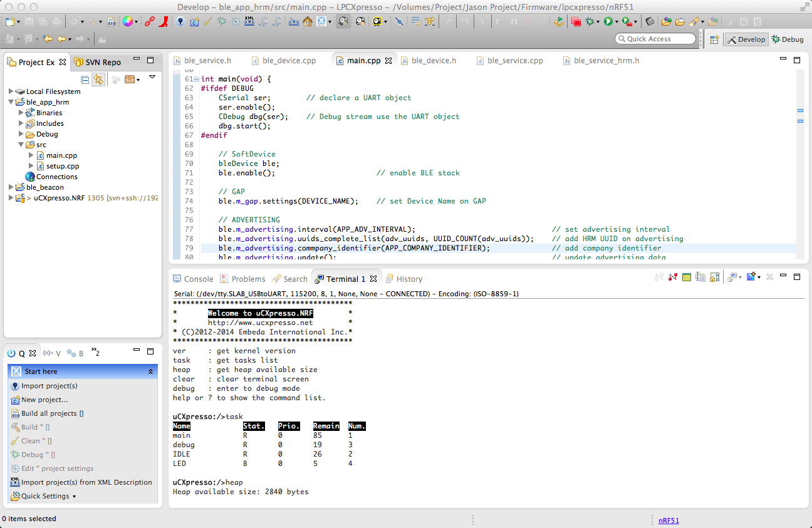Open the Run button dropdown arrow
Screen dimensions: 812x528
click(x=617, y=22)
